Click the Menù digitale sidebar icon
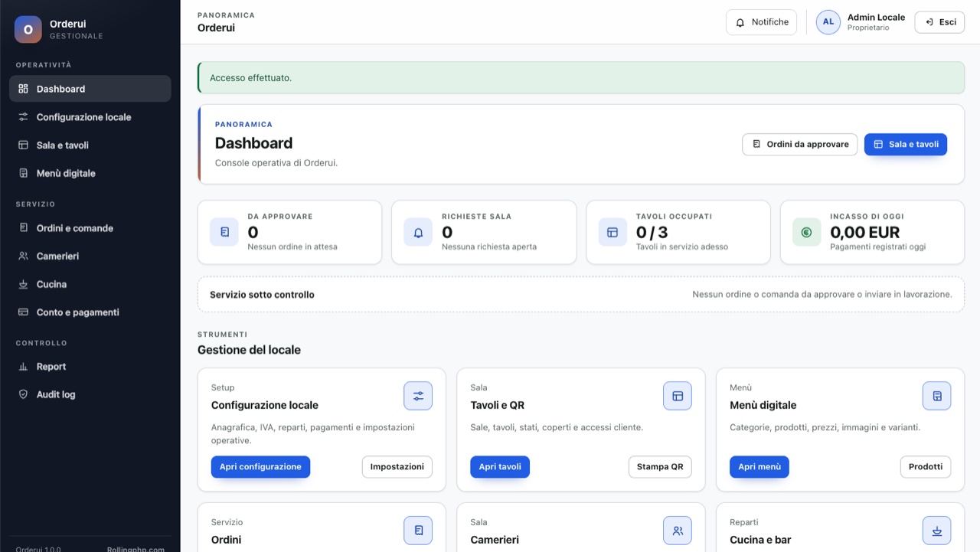 [x=23, y=173]
